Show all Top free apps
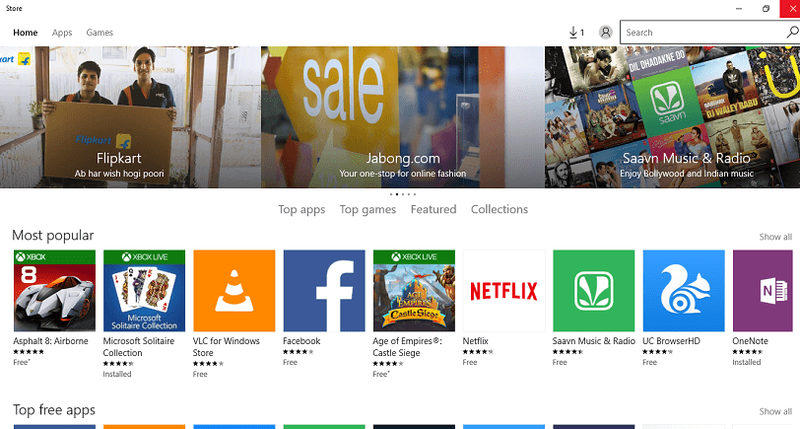This screenshot has width=800, height=429. point(776,411)
